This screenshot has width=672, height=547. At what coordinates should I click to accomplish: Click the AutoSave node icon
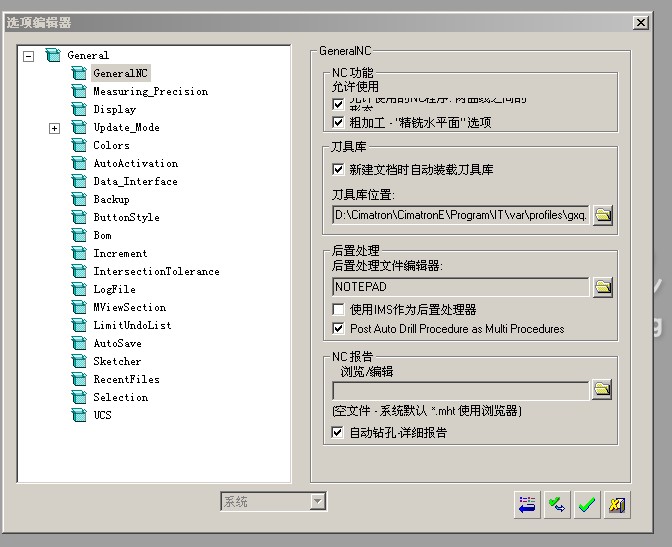pos(79,343)
